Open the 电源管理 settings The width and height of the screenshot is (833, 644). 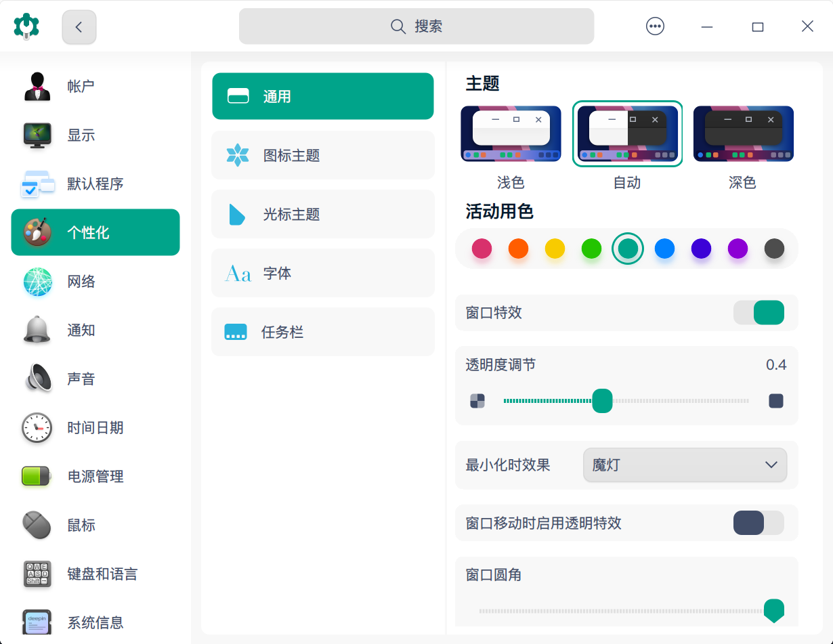pyautogui.click(x=95, y=476)
